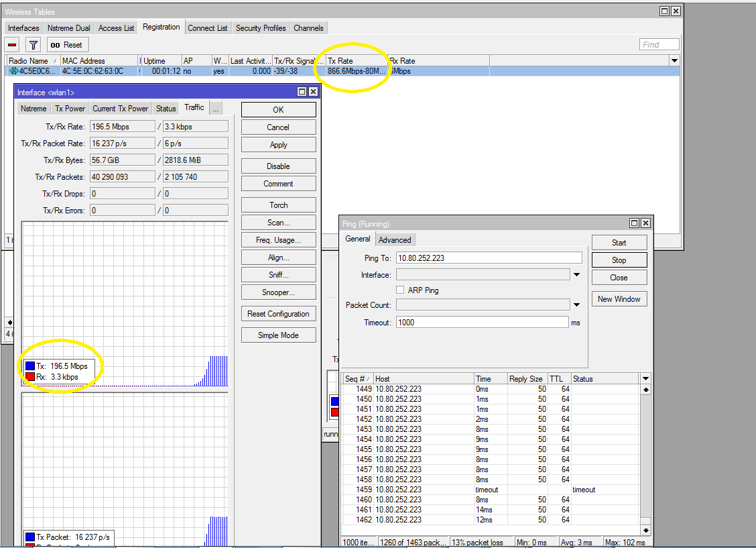The height and width of the screenshot is (548, 756).
Task: Click the Torch button
Action: tap(278, 205)
